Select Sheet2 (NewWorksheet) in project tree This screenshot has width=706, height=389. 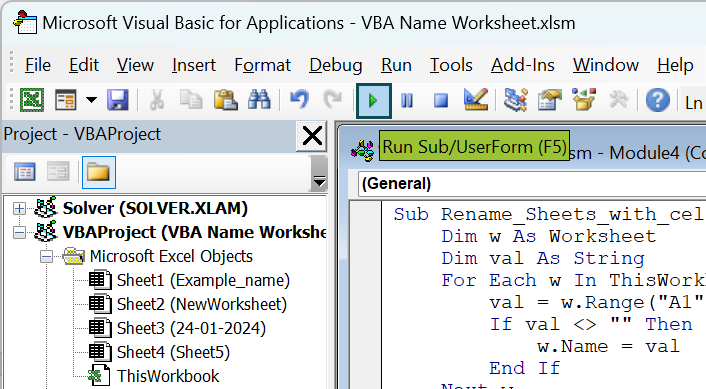[202, 304]
